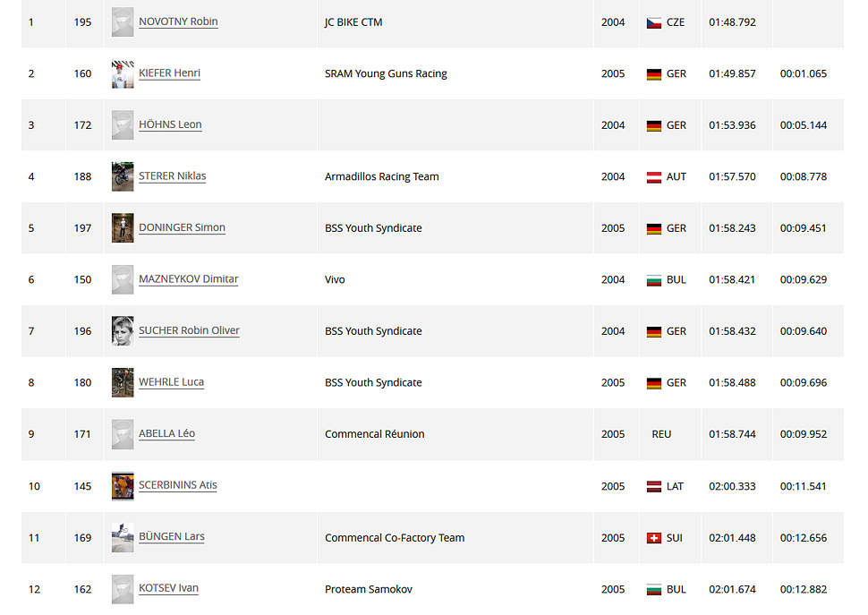
Task: Click the Swiss flag icon next to SUI
Action: click(x=654, y=538)
